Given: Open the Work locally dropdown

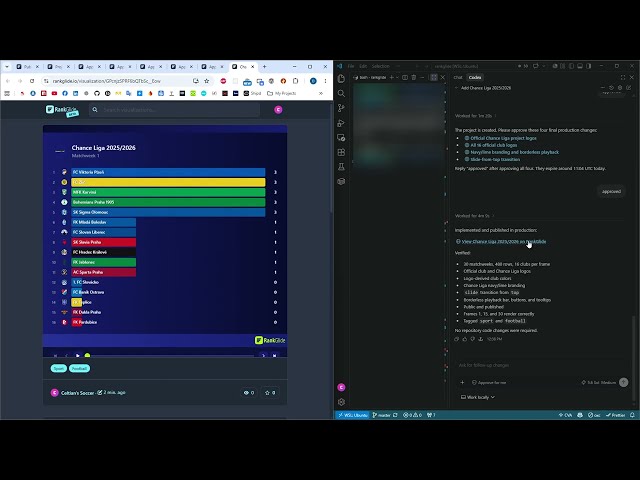Looking at the screenshot, I should coord(478,397).
